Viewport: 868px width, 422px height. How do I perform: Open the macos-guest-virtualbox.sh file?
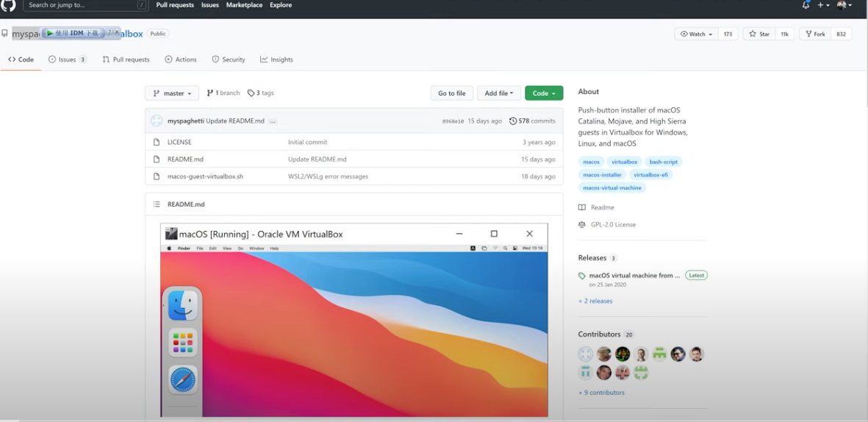[x=205, y=176]
